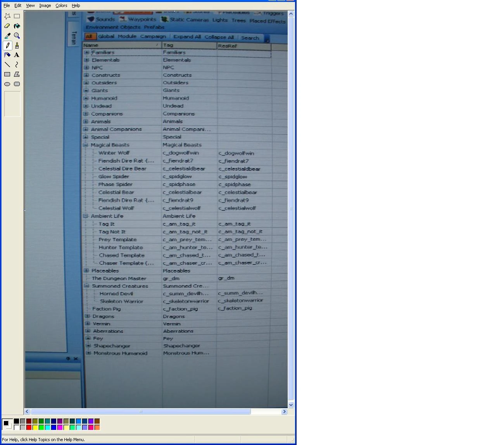504x445 pixels.
Task: Click the Winter Wolf row name
Action: point(114,153)
